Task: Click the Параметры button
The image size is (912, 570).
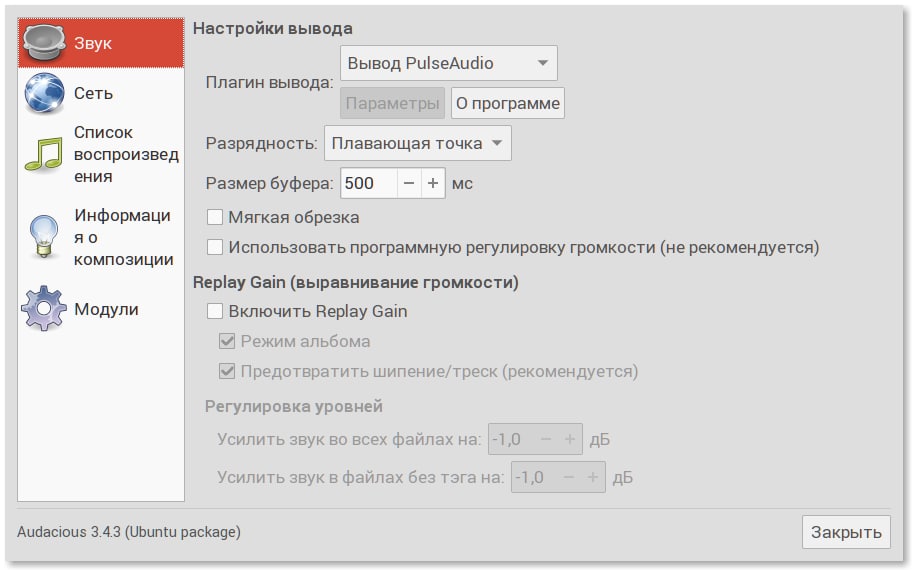Action: [x=393, y=103]
